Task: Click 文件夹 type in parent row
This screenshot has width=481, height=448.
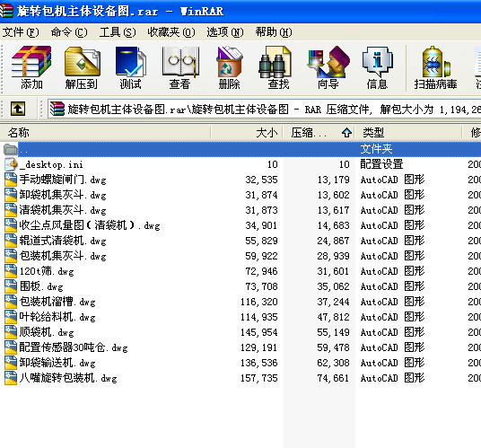Action: 376,149
